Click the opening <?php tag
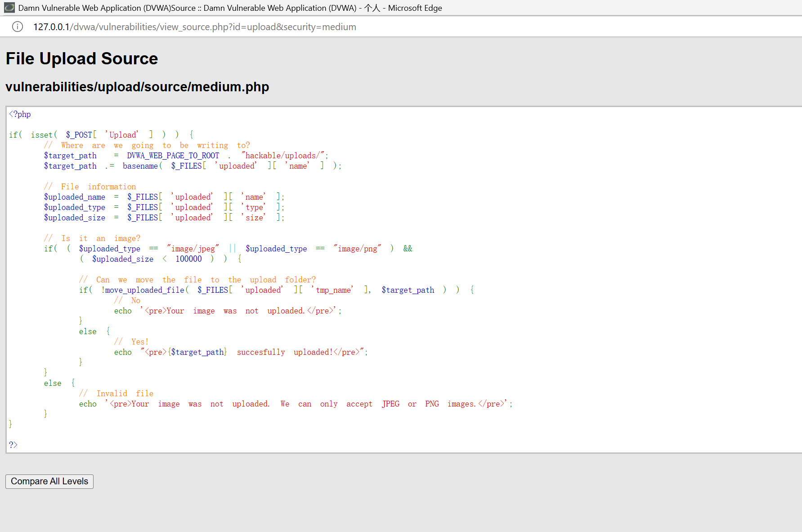802x532 pixels. click(20, 114)
